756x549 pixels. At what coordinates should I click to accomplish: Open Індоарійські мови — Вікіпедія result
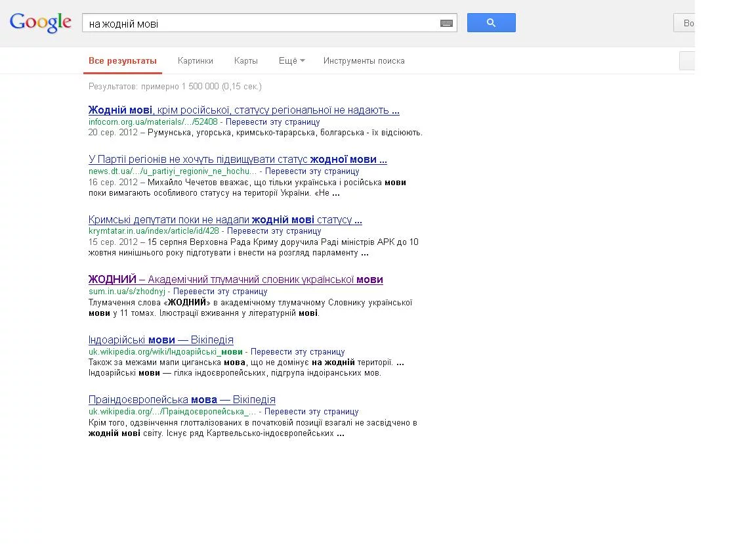(161, 340)
